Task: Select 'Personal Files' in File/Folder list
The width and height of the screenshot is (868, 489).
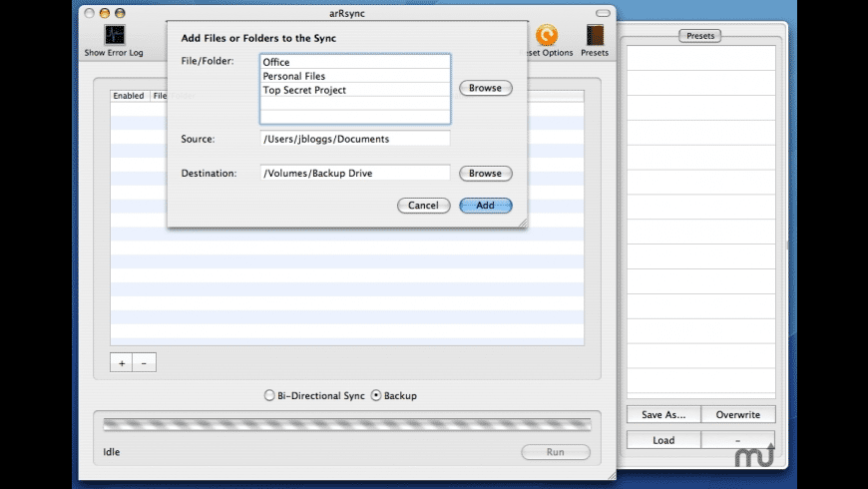Action: [x=355, y=76]
